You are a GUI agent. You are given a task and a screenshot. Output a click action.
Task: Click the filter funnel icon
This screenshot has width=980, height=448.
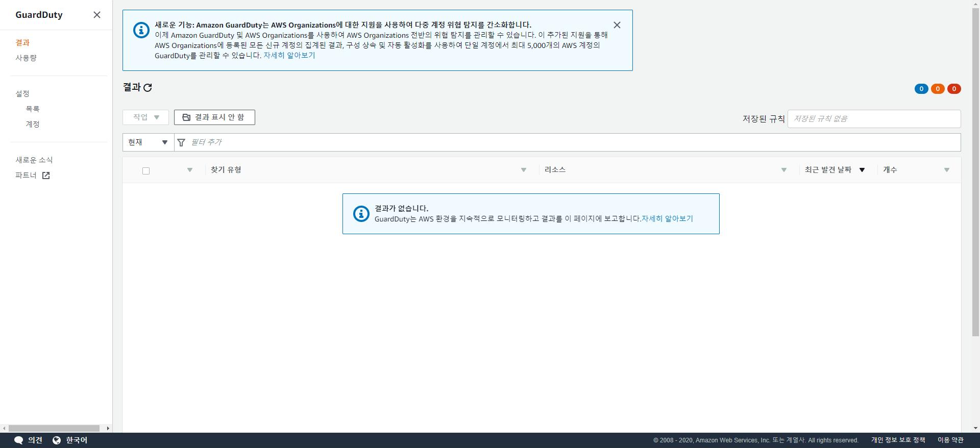[x=181, y=142]
